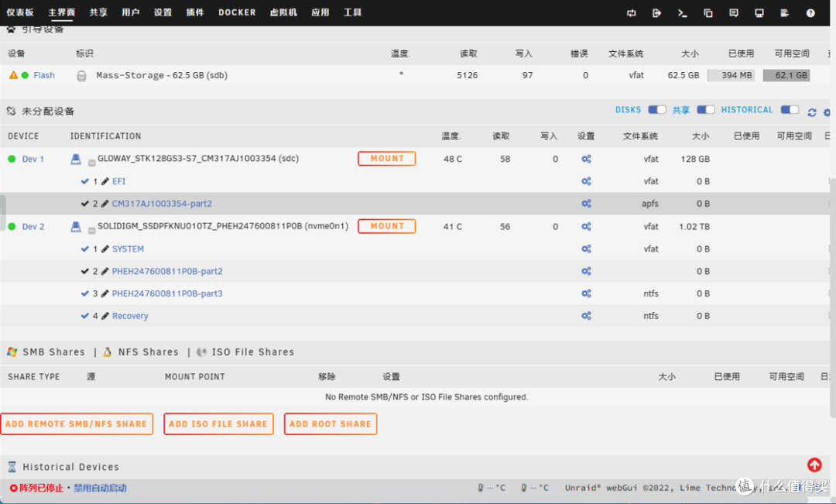Click the NFS Shares heading
Image resolution: width=836 pixels, height=504 pixels.
pyautogui.click(x=148, y=352)
